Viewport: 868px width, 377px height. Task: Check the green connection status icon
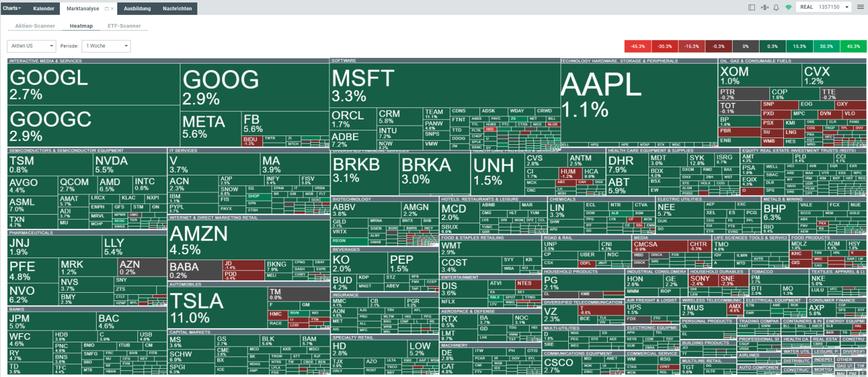(788, 7)
